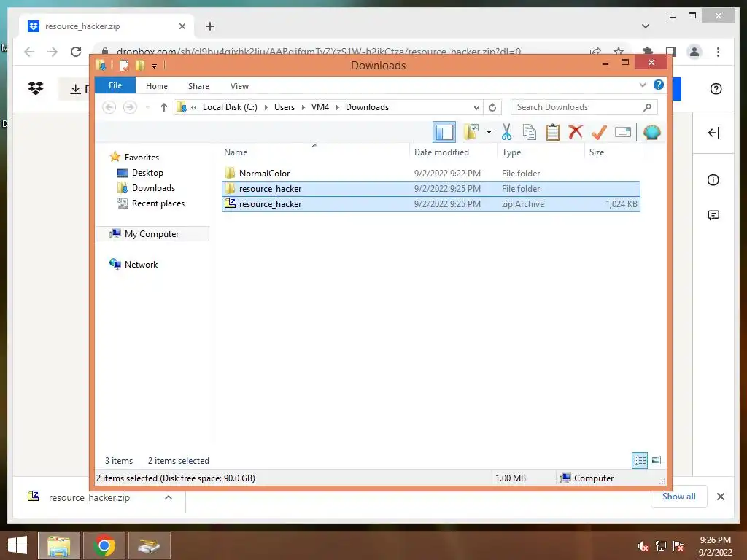The height and width of the screenshot is (560, 747).
Task: Expand the ribbon with chevron
Action: click(642, 85)
